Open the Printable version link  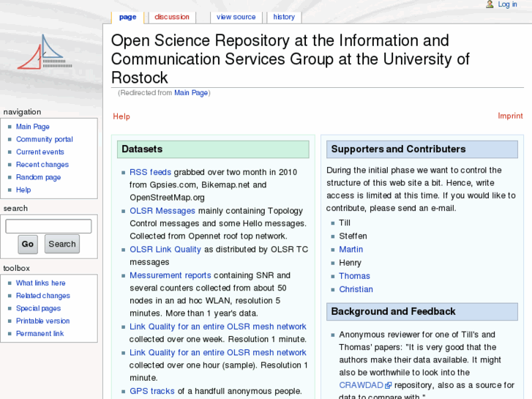point(42,321)
